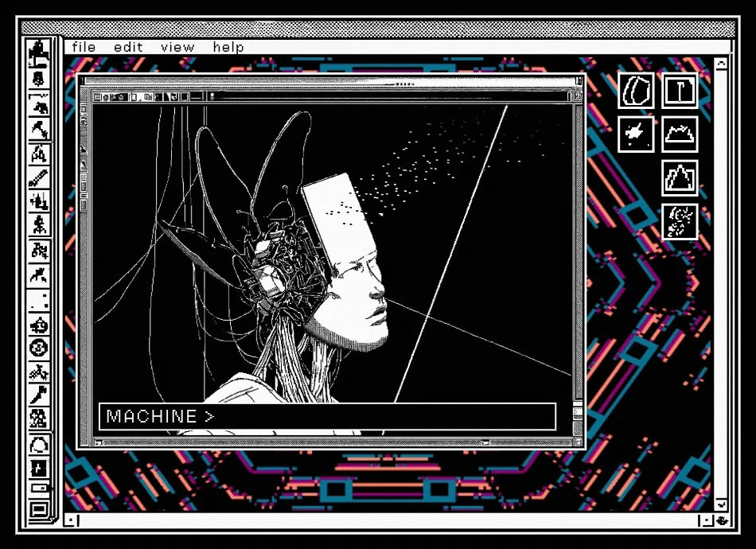This screenshot has height=549, width=756.
Task: Open the crown-shaped desktop icon
Action: pos(680,134)
